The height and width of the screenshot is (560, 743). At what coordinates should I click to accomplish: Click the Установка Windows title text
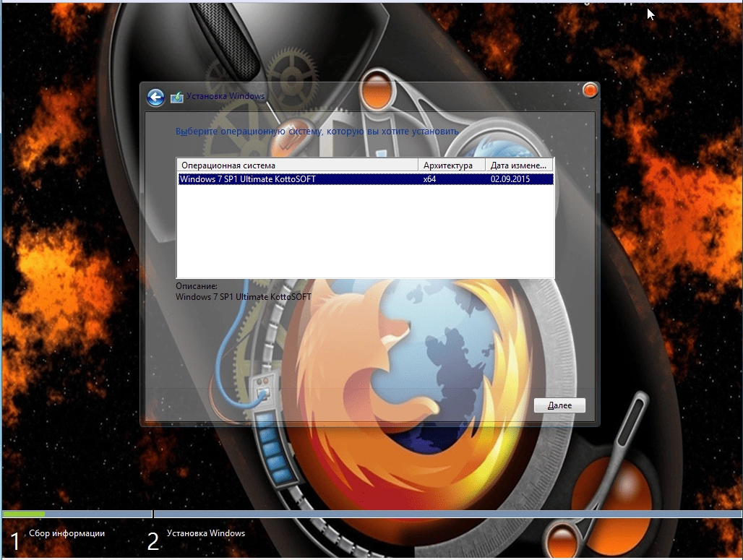pyautogui.click(x=226, y=96)
